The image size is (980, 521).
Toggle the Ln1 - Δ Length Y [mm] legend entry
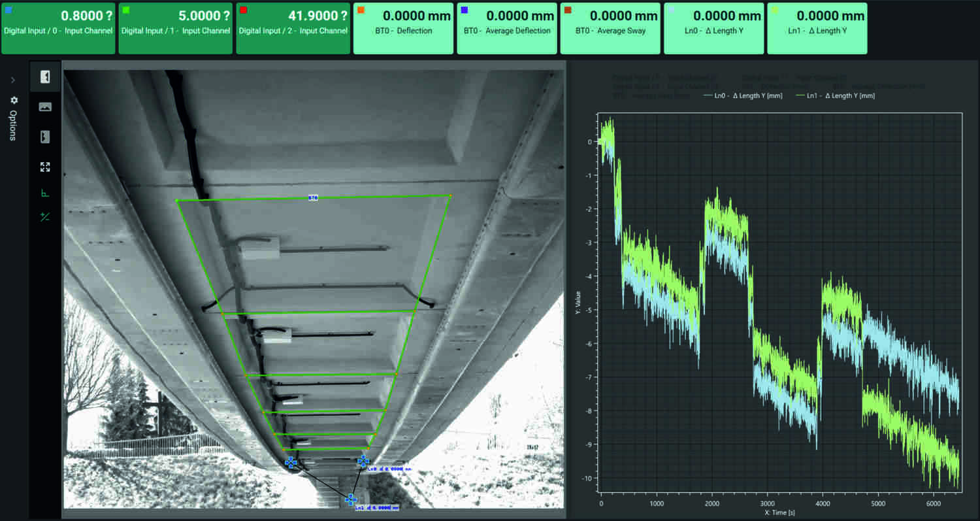coord(835,95)
